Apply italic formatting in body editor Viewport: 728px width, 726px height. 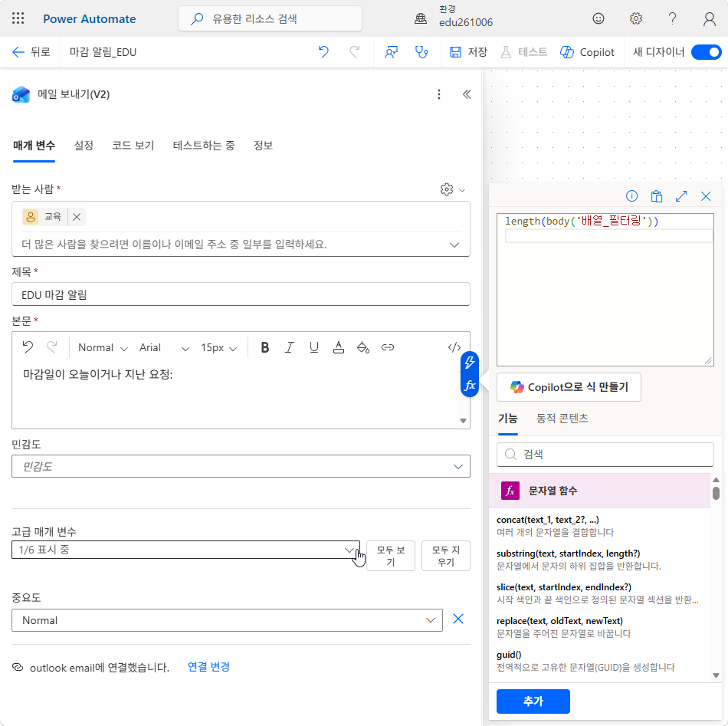[289, 347]
